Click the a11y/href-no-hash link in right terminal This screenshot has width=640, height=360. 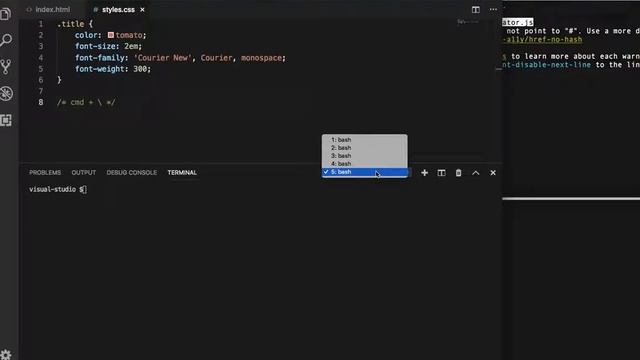pyautogui.click(x=542, y=40)
